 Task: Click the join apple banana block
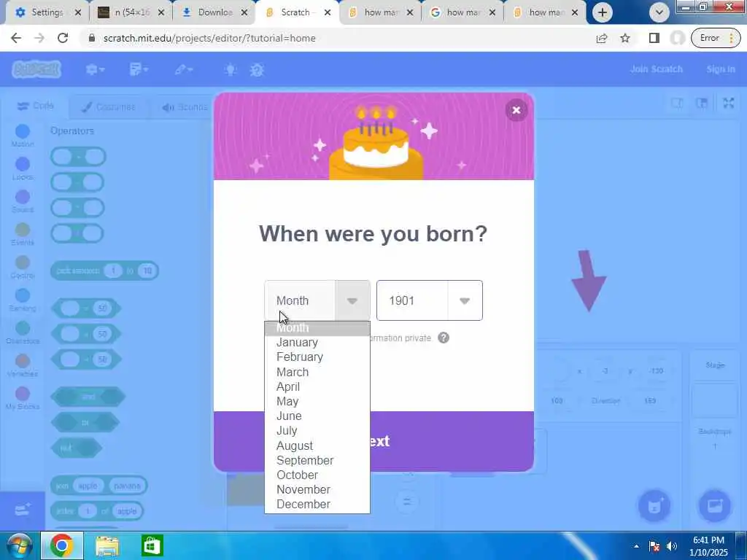point(98,486)
